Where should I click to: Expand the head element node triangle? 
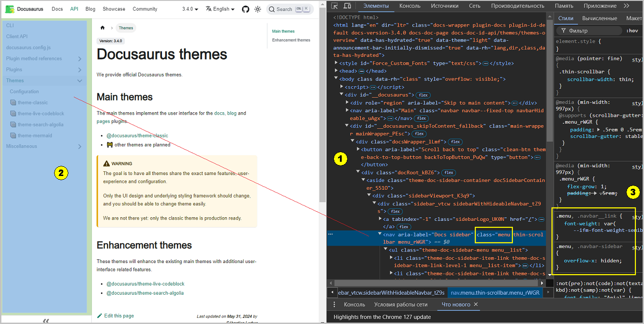(336, 71)
